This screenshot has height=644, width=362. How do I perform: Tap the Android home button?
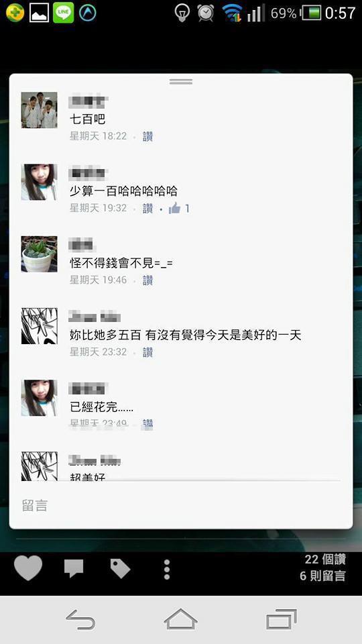coord(180,619)
